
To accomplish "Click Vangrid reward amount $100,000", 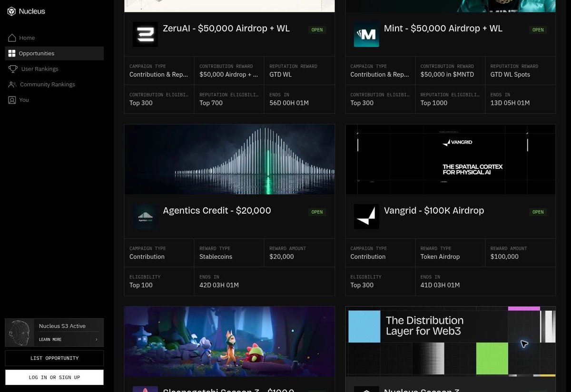I will 504,256.
